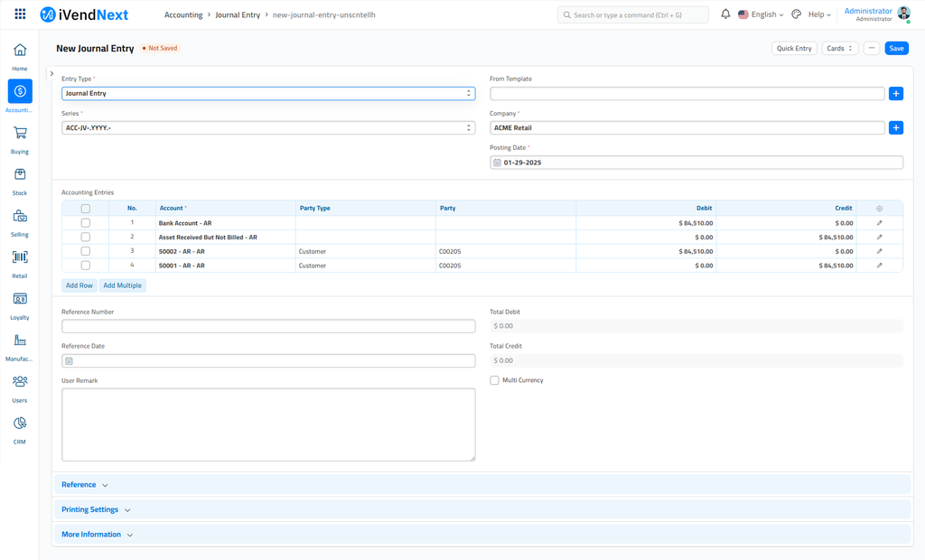The image size is (925, 560).
Task: Click the theme palette icon in header
Action: pos(796,14)
